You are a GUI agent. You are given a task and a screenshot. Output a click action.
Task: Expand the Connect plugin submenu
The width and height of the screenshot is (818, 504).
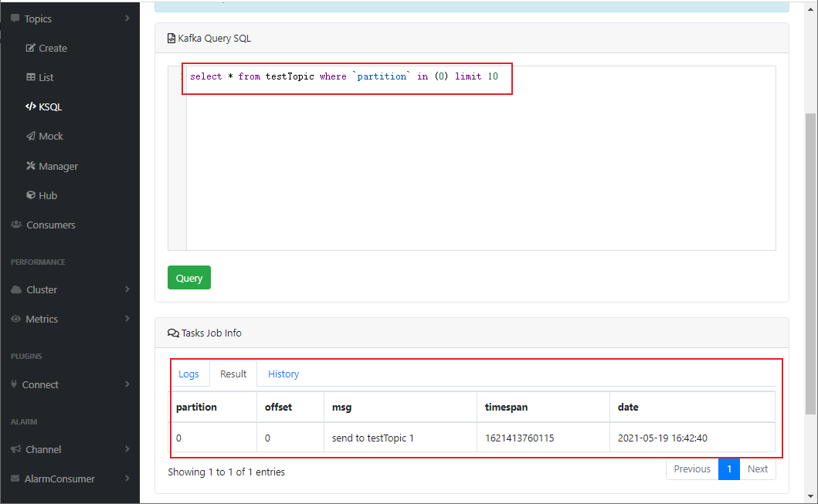127,384
